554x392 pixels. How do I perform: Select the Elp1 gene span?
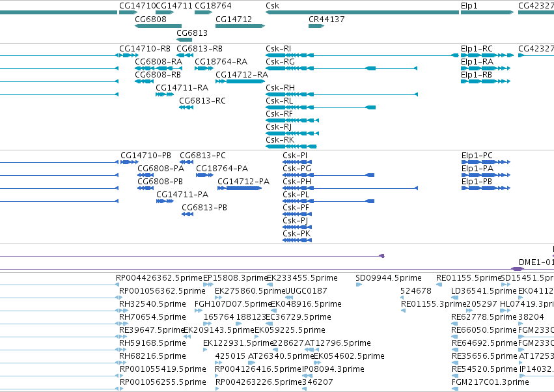[x=487, y=12]
